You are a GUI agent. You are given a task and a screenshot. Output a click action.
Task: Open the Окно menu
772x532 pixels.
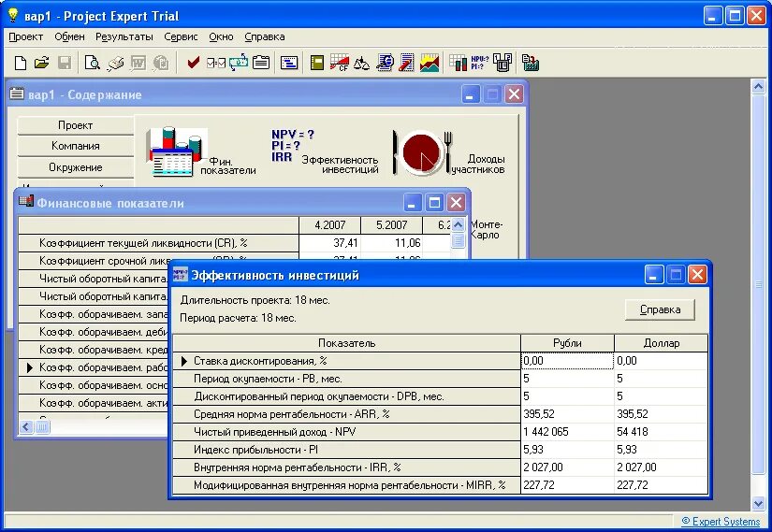(x=221, y=36)
